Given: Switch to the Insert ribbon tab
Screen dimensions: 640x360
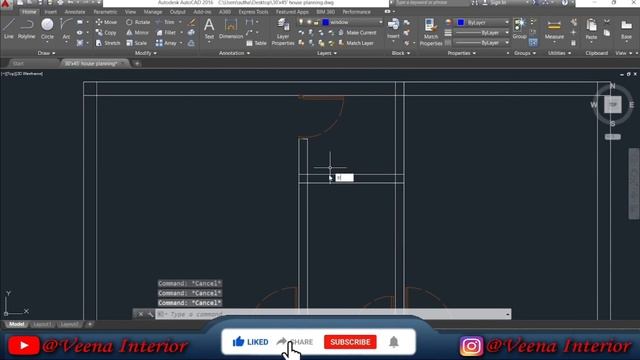Looking at the screenshot, I should 51,12.
